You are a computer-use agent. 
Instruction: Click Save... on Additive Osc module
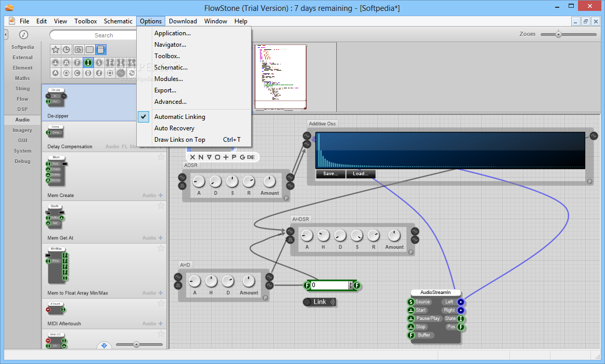pyautogui.click(x=331, y=174)
